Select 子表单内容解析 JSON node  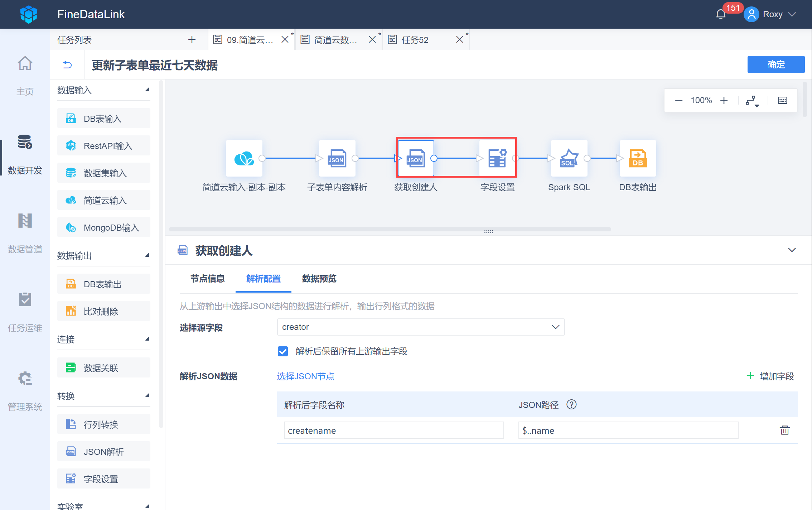tap(337, 158)
